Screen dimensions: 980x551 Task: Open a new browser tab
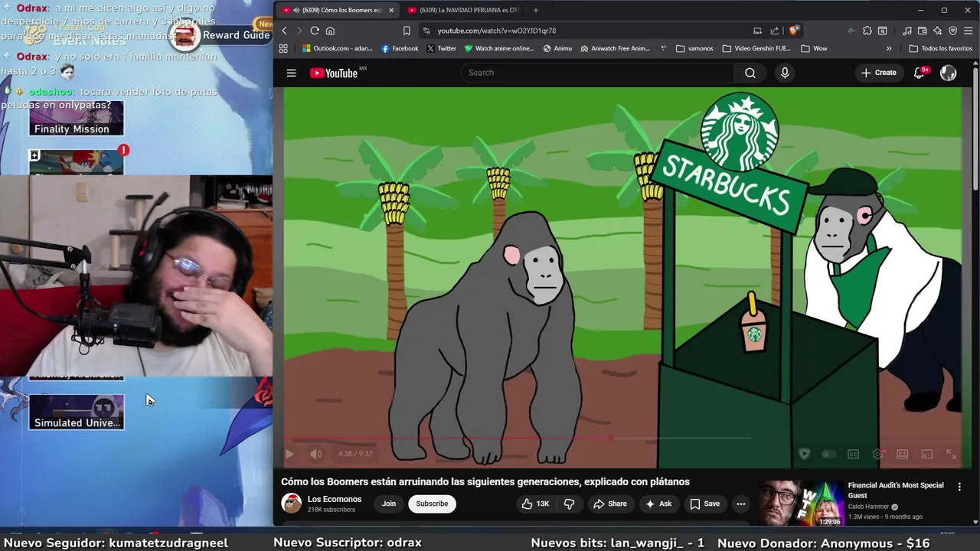tap(535, 10)
